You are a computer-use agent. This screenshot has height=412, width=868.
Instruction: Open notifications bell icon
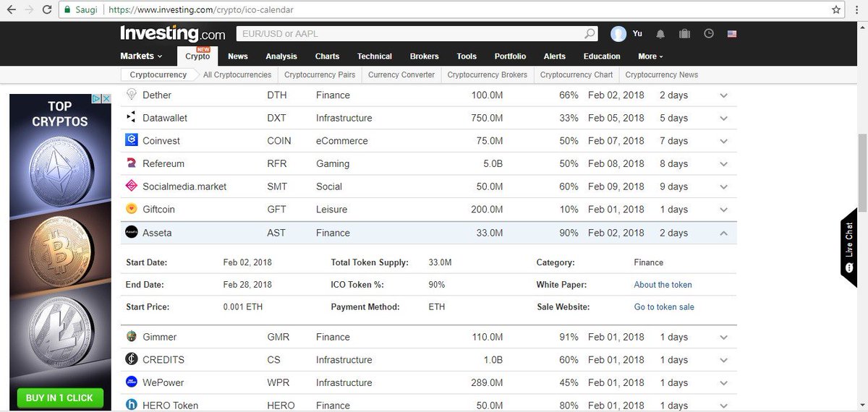coord(660,34)
